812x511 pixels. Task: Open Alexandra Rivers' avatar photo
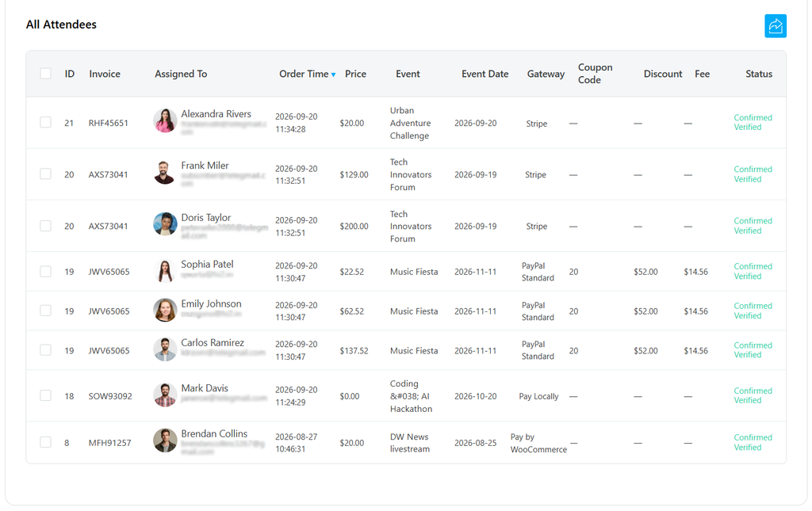pos(165,120)
